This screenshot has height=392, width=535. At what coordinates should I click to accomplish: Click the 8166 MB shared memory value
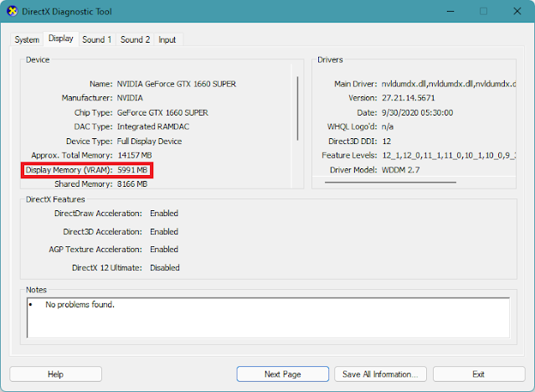[132, 184]
